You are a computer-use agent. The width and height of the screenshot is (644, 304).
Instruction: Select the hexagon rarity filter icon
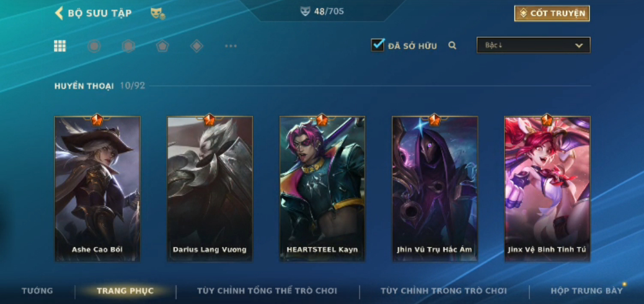click(x=128, y=46)
